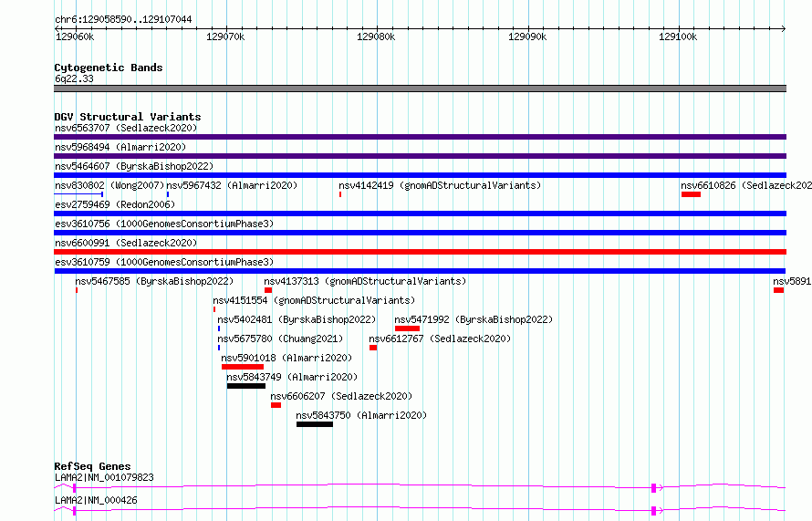The image size is (812, 521).
Task: Select the red nsv6610826 variant block
Action: coord(691,194)
